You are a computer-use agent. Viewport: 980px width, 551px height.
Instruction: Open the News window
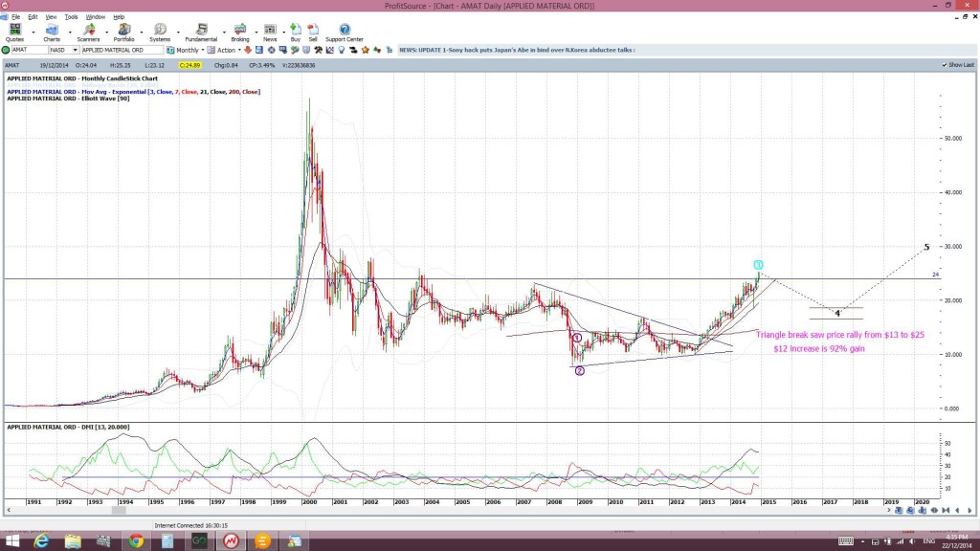coord(270,33)
